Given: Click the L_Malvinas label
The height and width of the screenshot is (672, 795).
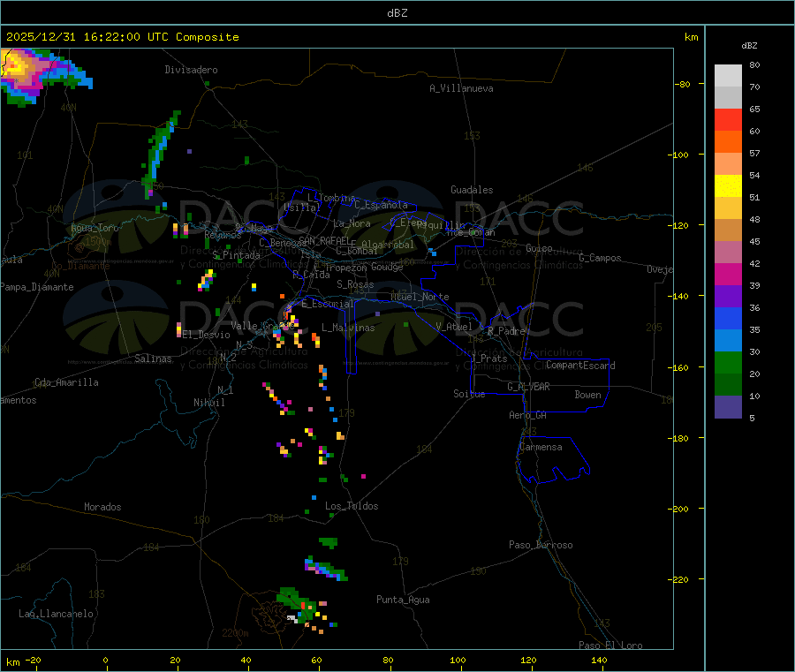Looking at the screenshot, I should 348,328.
